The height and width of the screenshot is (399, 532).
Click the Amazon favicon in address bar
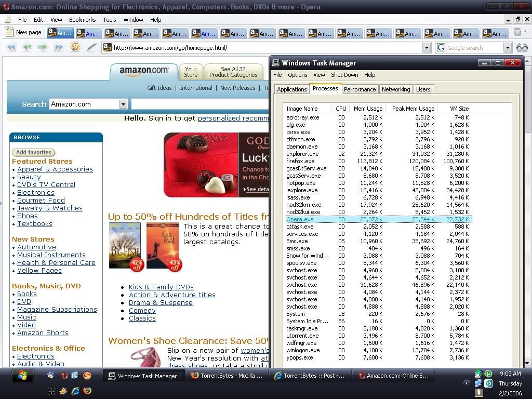point(107,47)
